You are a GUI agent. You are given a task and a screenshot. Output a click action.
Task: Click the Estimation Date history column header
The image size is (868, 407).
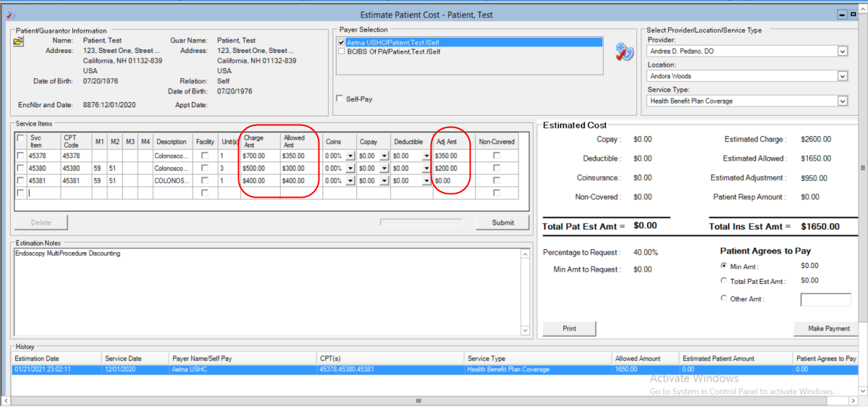tap(56, 358)
